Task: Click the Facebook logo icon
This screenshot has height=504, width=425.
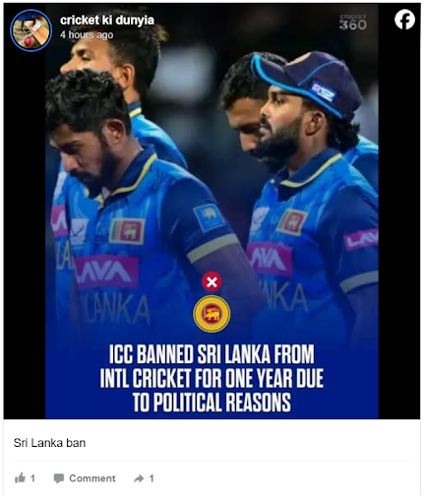Action: point(404,20)
